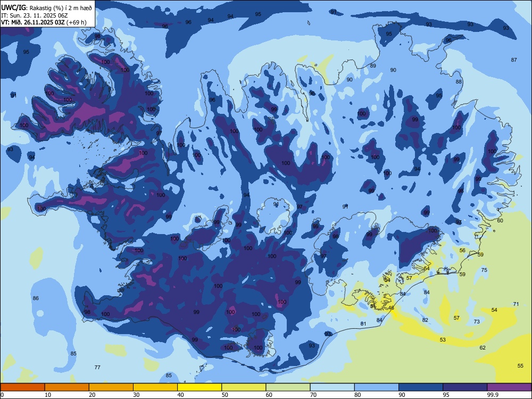Image resolution: width=532 pixels, height=399 pixels.
Task: Click the map value "71" near the east edge
Action: (x=516, y=304)
